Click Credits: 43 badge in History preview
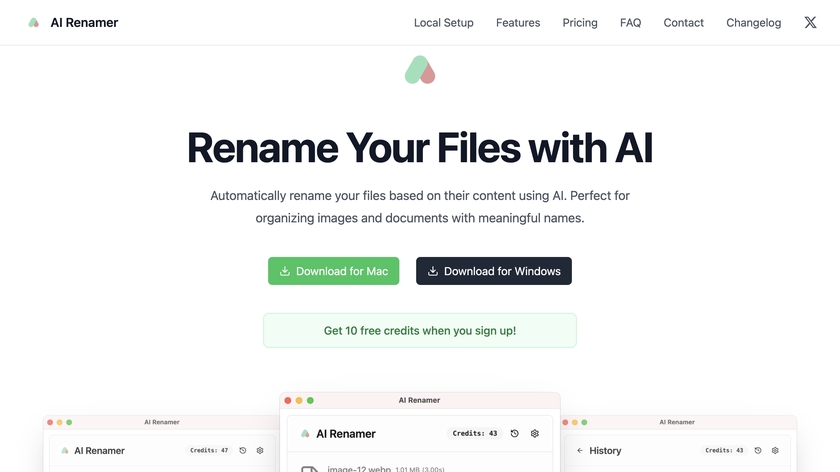 pyautogui.click(x=724, y=451)
